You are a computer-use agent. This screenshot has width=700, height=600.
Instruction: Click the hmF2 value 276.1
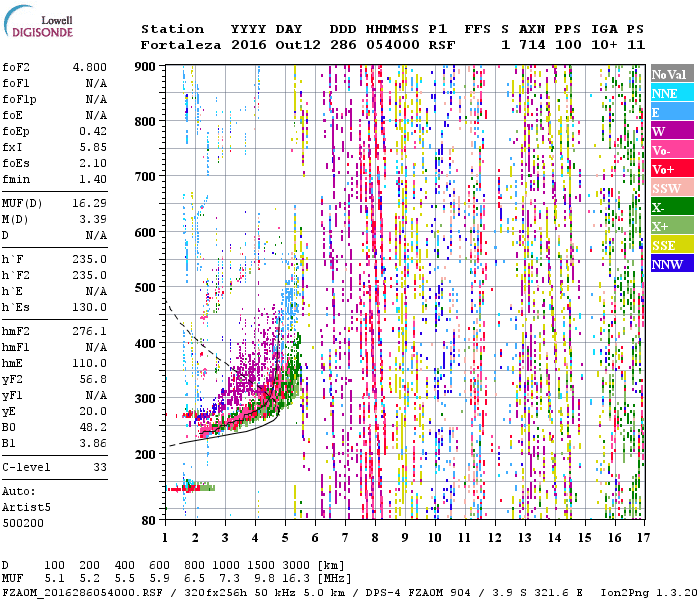[90, 332]
